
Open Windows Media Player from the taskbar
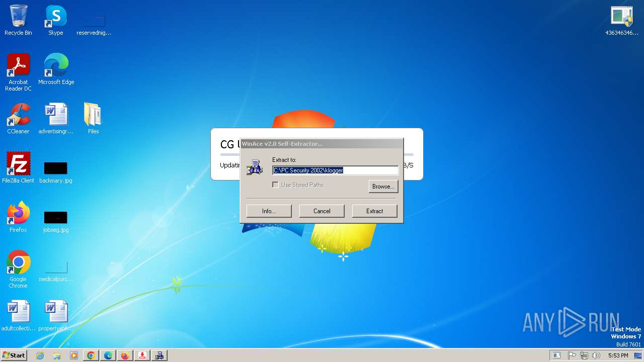click(x=74, y=355)
